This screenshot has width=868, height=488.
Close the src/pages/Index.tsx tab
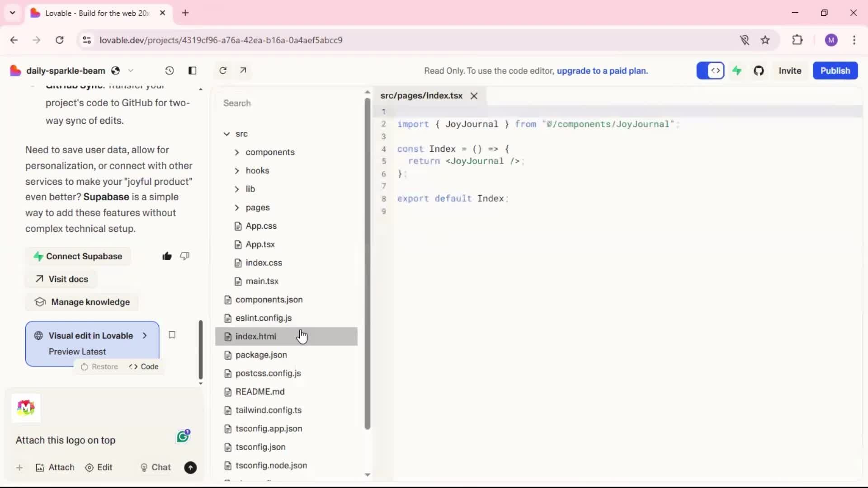click(x=474, y=96)
